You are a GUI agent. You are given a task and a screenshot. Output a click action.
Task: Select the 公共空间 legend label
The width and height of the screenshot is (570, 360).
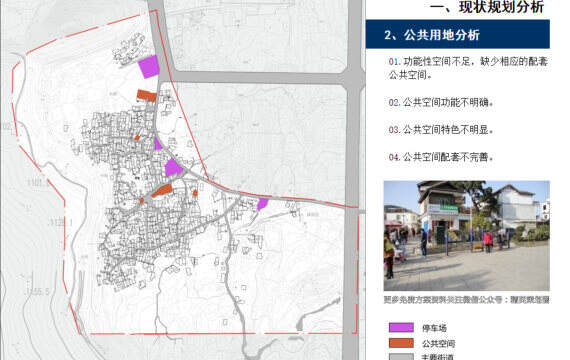[438, 343]
